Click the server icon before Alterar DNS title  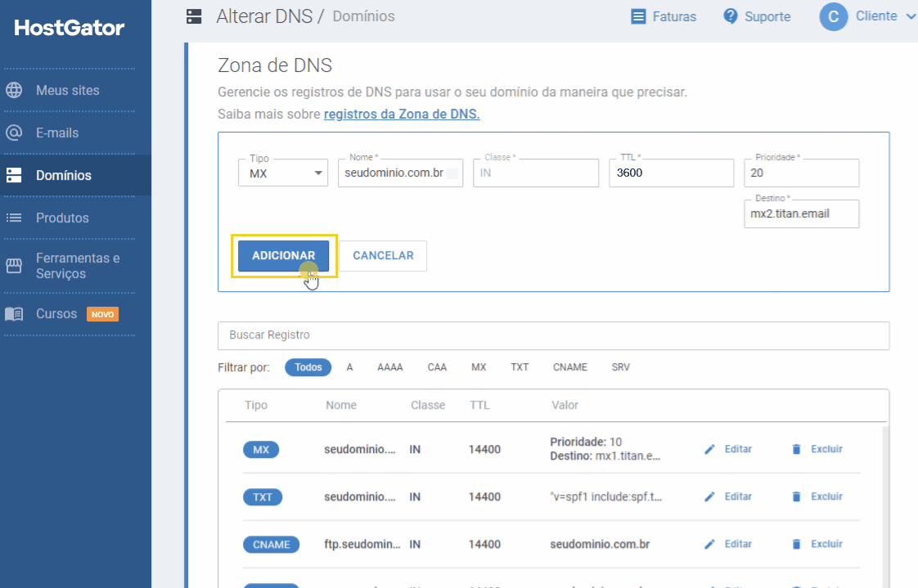pyautogui.click(x=194, y=16)
